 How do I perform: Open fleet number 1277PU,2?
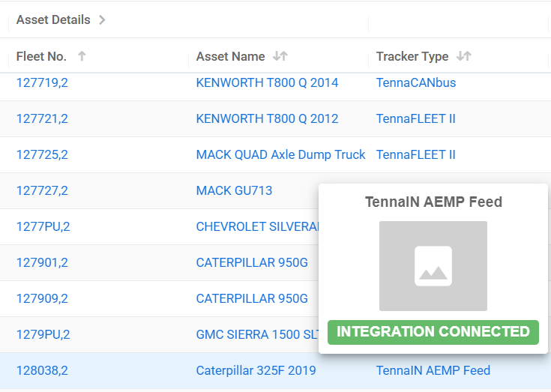pos(43,226)
